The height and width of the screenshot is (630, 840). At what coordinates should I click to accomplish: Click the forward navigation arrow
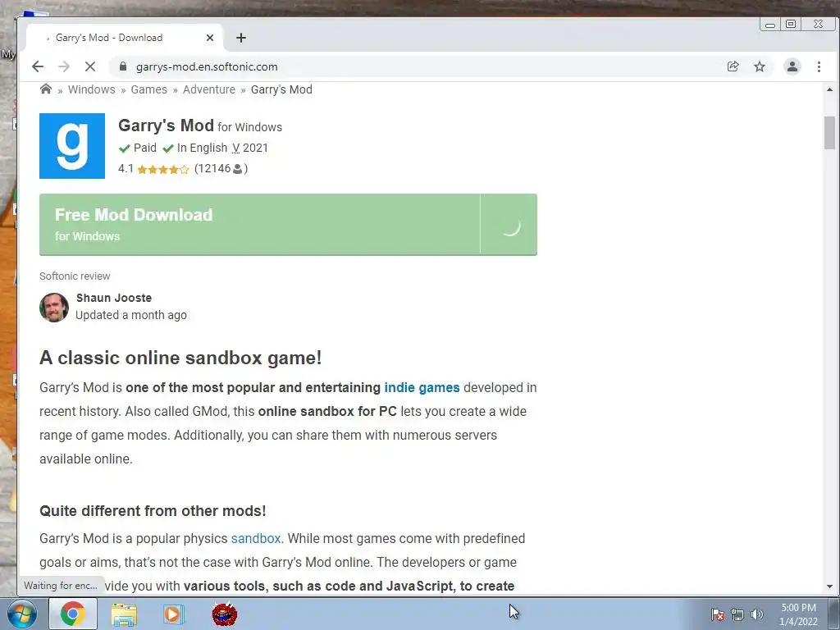[x=64, y=66]
